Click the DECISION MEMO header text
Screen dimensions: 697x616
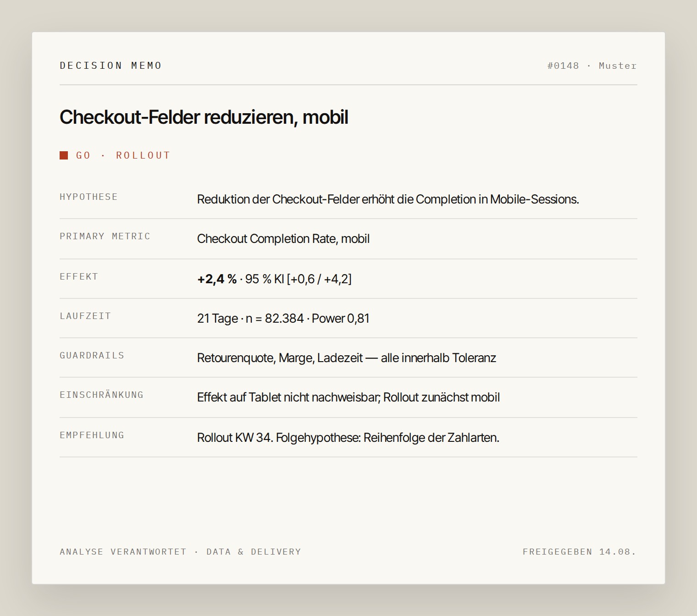(111, 66)
